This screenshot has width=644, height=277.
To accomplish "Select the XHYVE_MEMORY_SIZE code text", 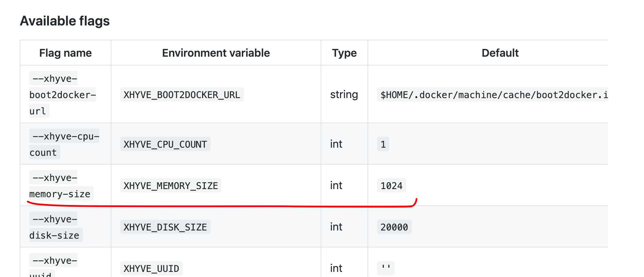I will click(x=171, y=186).
